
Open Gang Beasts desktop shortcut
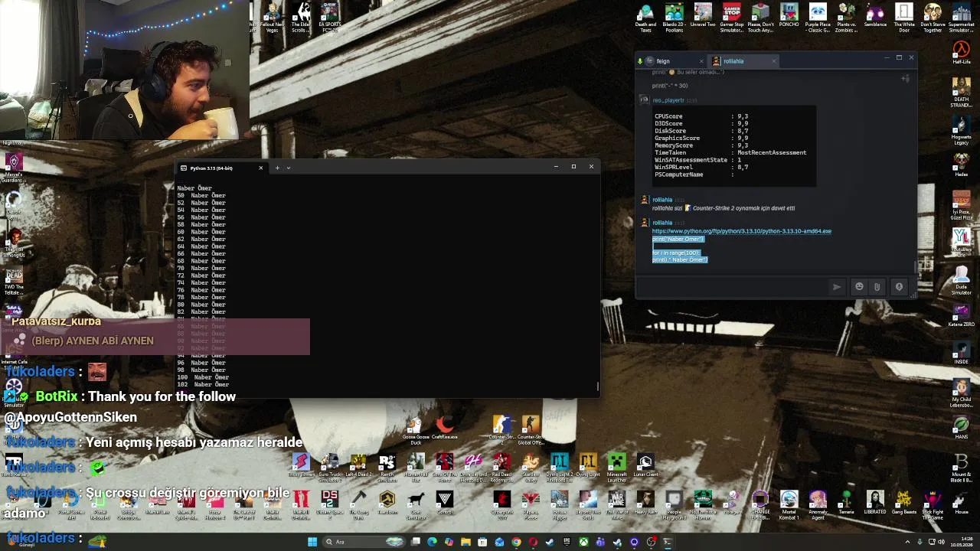tap(903, 503)
